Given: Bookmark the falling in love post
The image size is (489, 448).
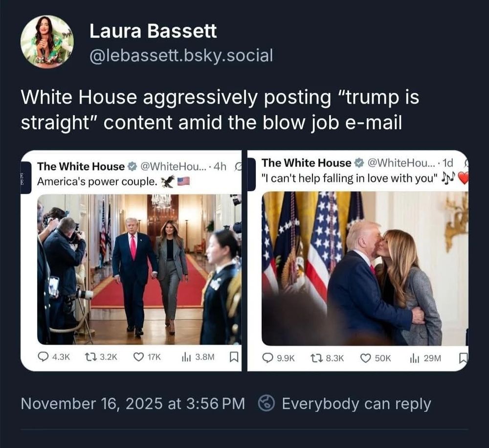Looking at the screenshot, I should [x=464, y=358].
